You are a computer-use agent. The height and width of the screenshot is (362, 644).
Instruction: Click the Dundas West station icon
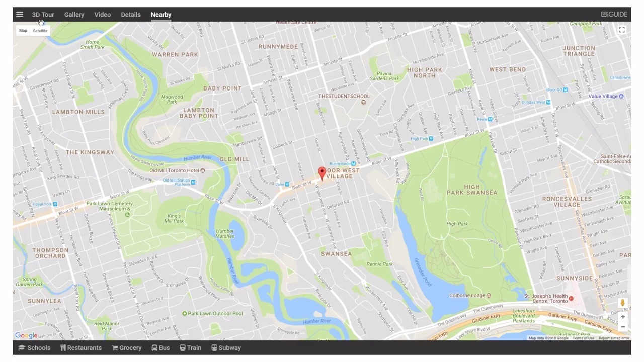point(548,102)
